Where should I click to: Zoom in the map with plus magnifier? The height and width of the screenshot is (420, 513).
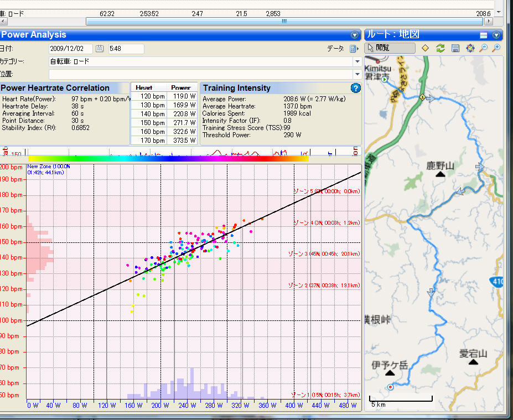click(496, 48)
